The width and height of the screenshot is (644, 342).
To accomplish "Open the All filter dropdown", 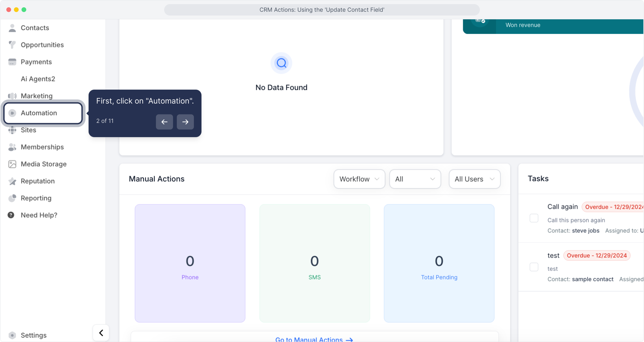I will pyautogui.click(x=415, y=179).
